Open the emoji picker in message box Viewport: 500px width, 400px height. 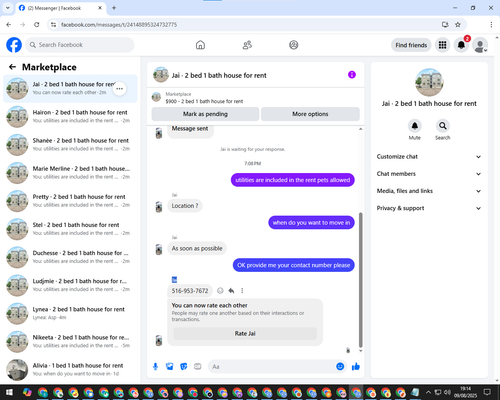(340, 366)
